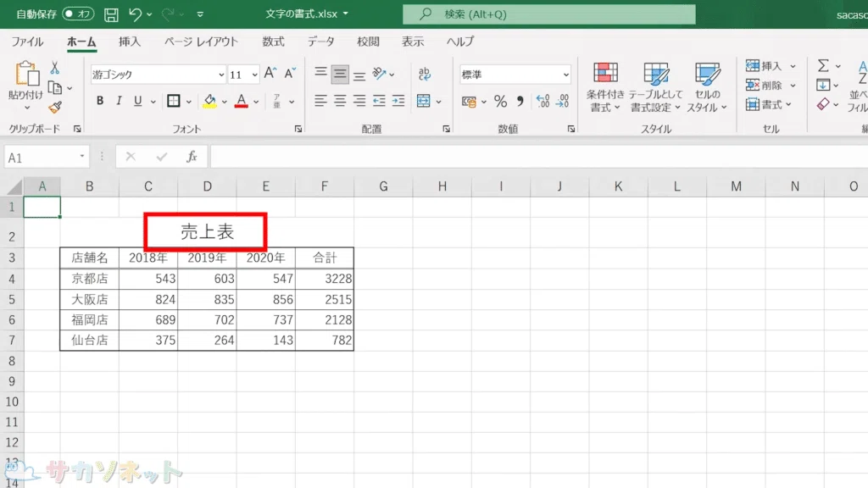Viewport: 868px width, 488px height.
Task: Click the Merge and Center icon
Action: [x=424, y=101]
